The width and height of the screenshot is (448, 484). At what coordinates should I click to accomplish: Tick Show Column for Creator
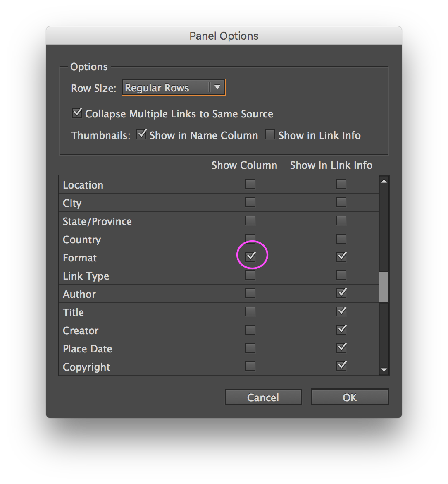[x=250, y=330]
